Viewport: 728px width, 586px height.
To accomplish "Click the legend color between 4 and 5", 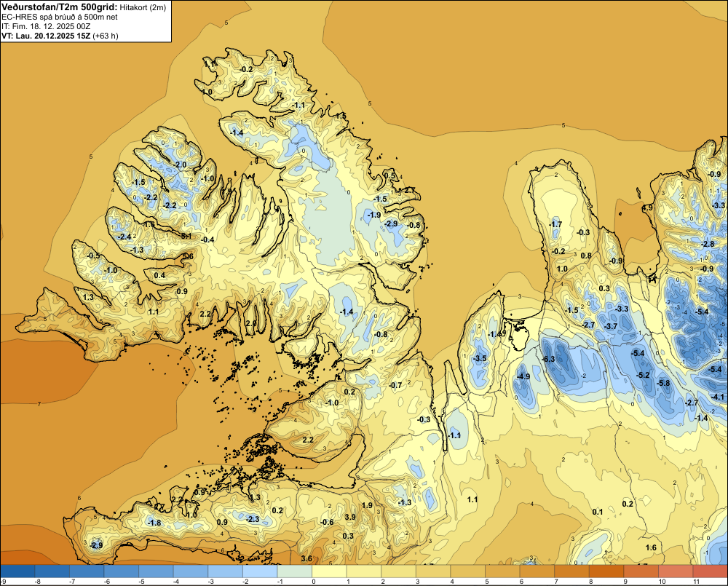I will (468, 571).
